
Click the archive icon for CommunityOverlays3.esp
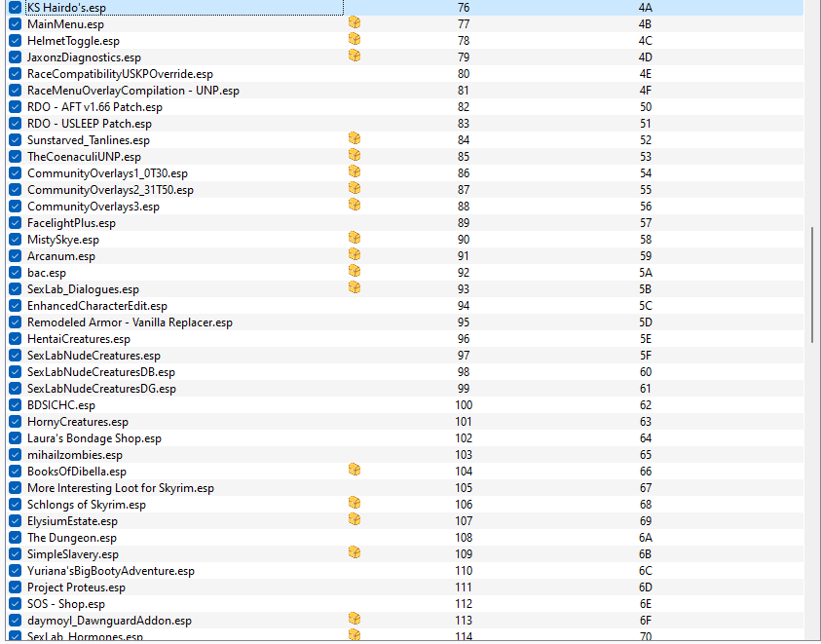tap(355, 205)
